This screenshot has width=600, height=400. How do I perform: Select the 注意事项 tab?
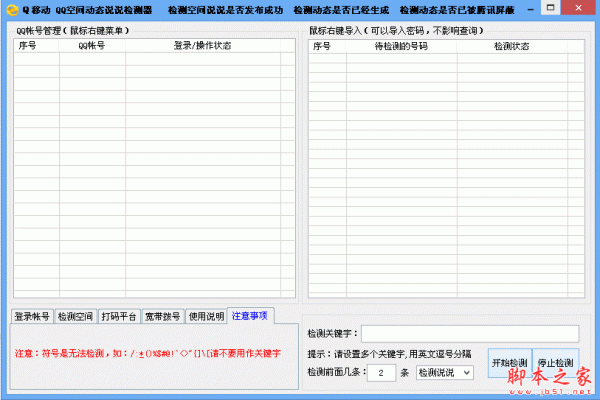[x=250, y=316]
